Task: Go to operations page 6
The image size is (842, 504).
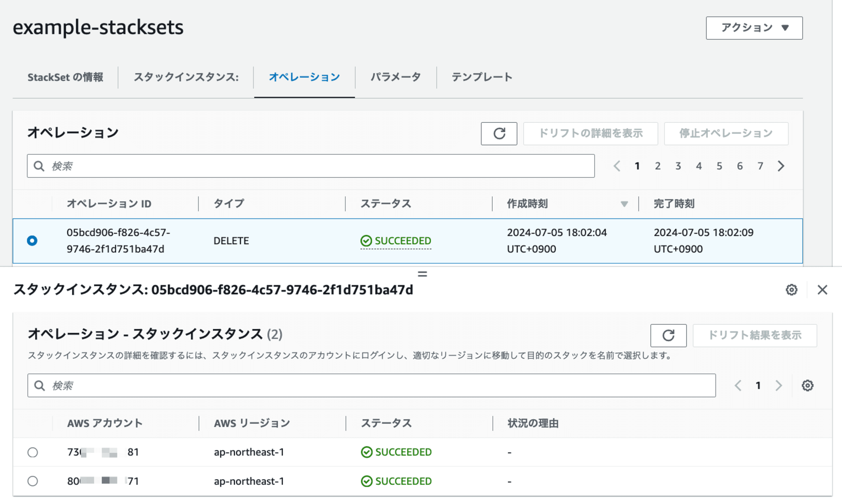Action: 740,166
